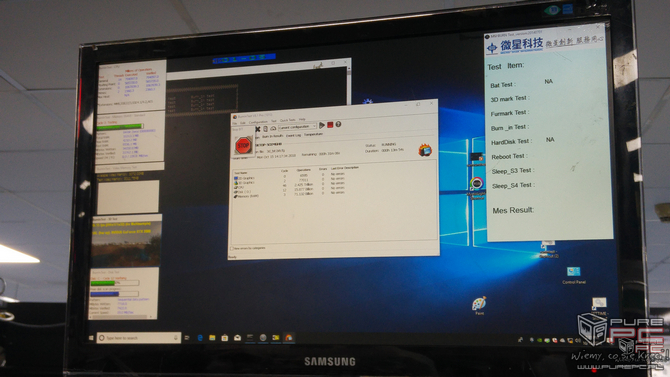Click the Windows Start button
The image size is (670, 377).
coord(91,338)
